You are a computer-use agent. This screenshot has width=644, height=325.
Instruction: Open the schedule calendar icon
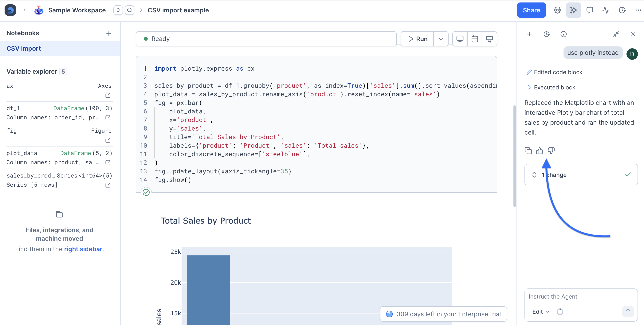[x=474, y=39]
